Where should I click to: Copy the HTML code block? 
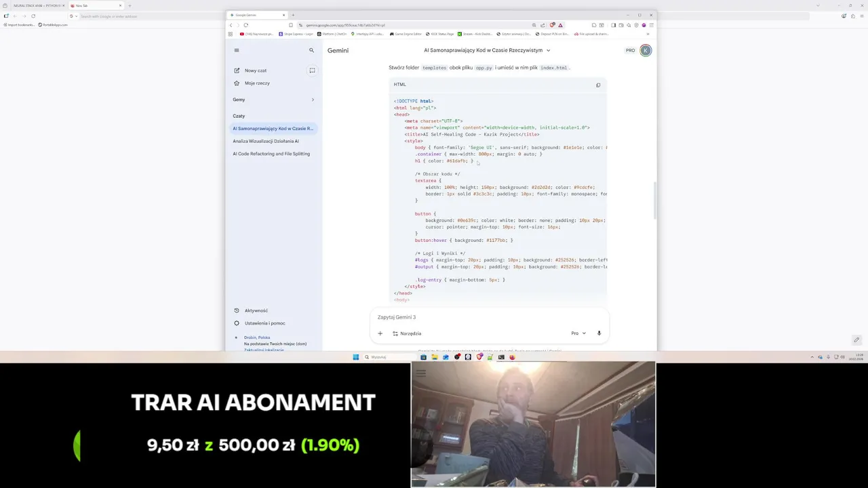pyautogui.click(x=598, y=85)
